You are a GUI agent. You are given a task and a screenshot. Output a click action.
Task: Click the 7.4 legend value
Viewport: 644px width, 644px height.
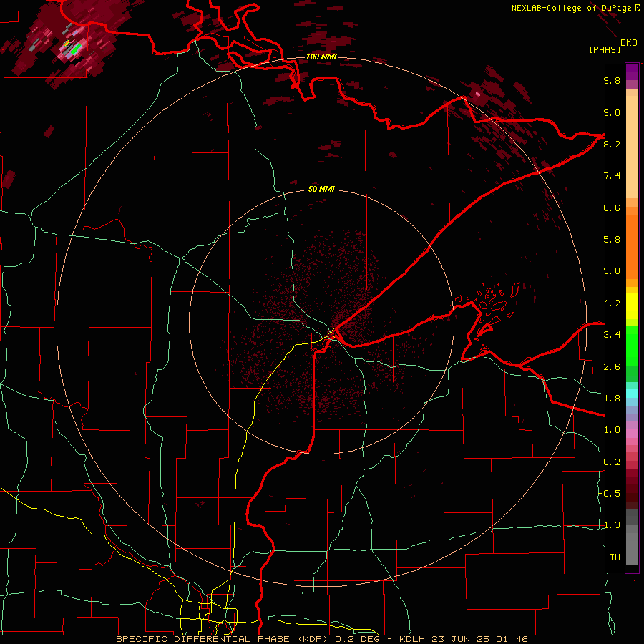[x=612, y=176]
